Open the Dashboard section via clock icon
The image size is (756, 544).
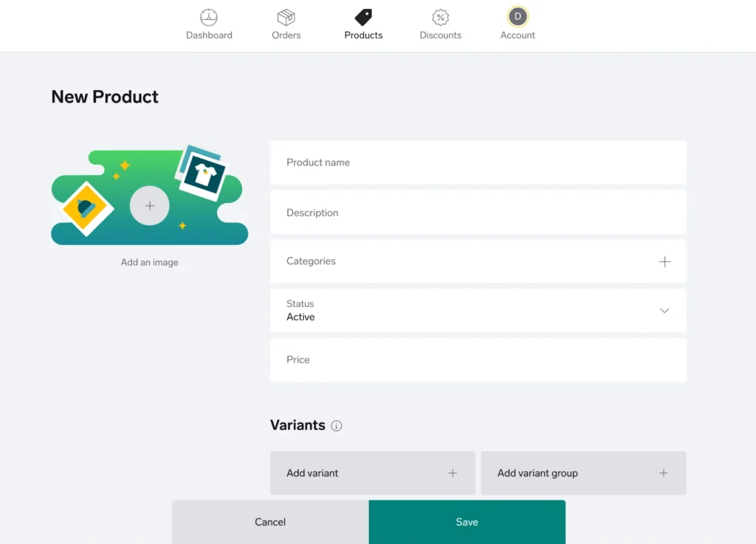(x=208, y=16)
